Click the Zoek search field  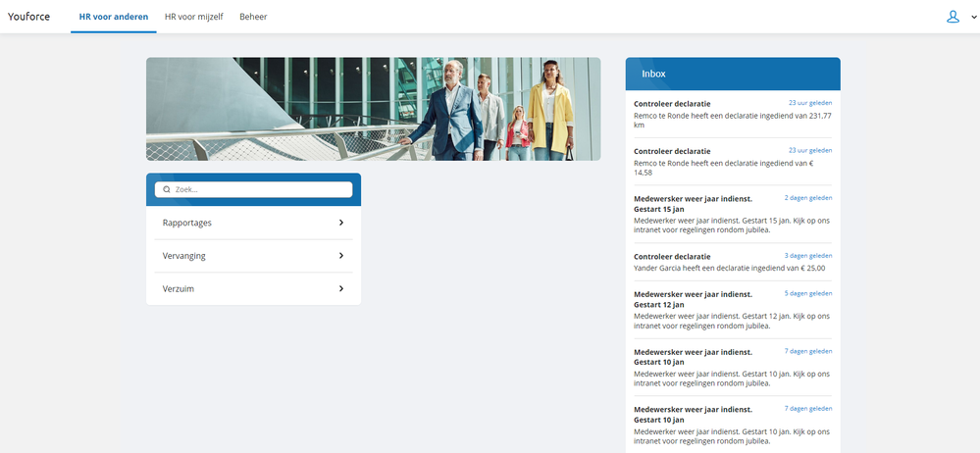254,189
